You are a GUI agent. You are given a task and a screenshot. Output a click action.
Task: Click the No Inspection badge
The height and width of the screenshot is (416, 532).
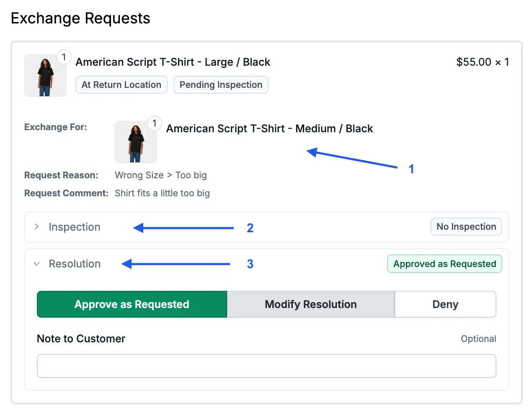[x=466, y=226]
